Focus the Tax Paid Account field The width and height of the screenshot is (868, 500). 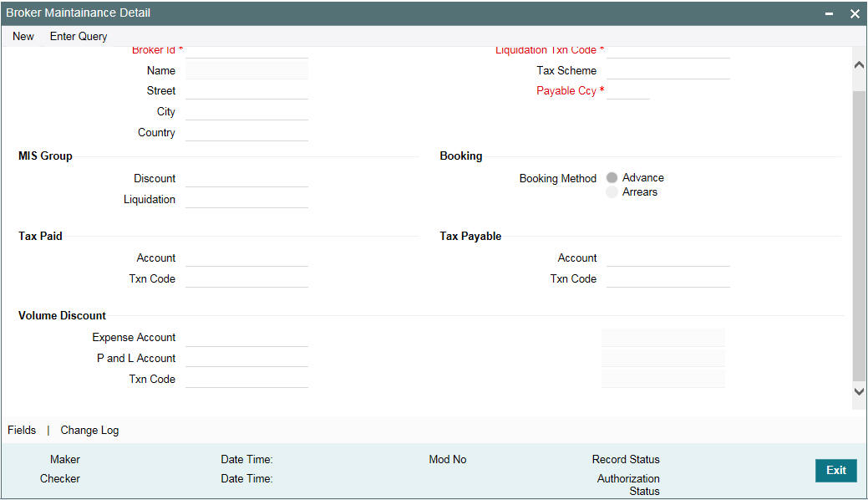click(x=247, y=258)
